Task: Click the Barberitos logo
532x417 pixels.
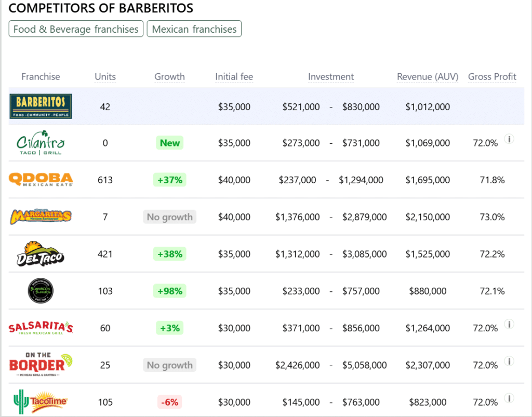Action: point(41,106)
